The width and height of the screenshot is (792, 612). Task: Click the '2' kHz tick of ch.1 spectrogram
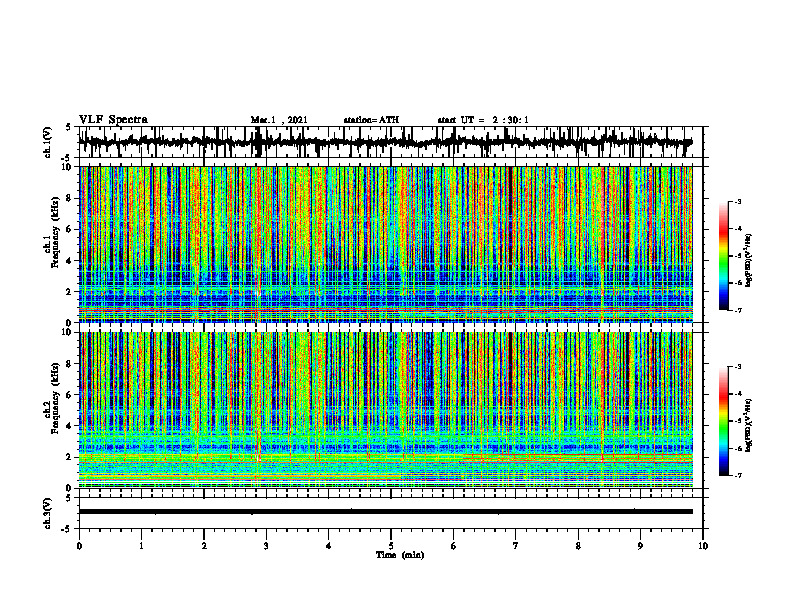(70, 292)
